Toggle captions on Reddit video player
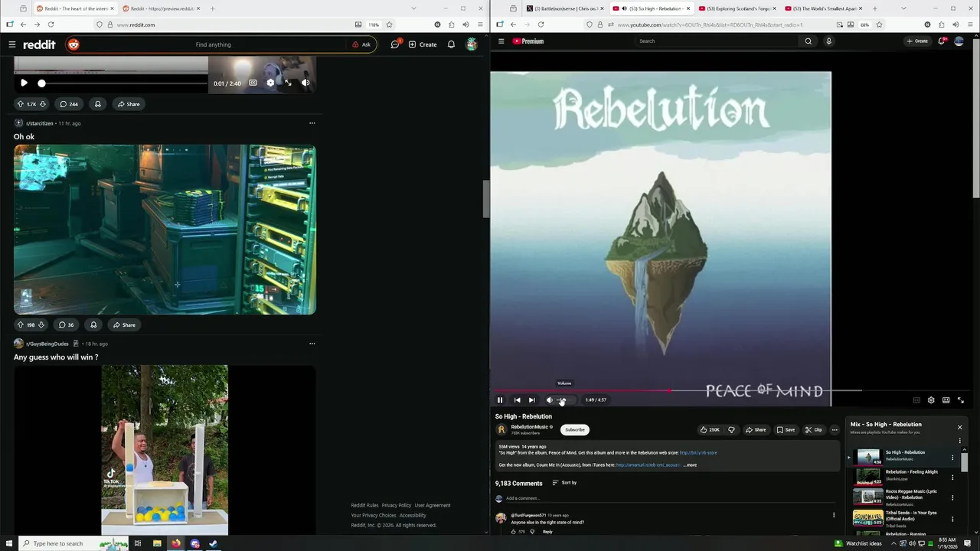Screen dimensions: 980x551 (253, 83)
